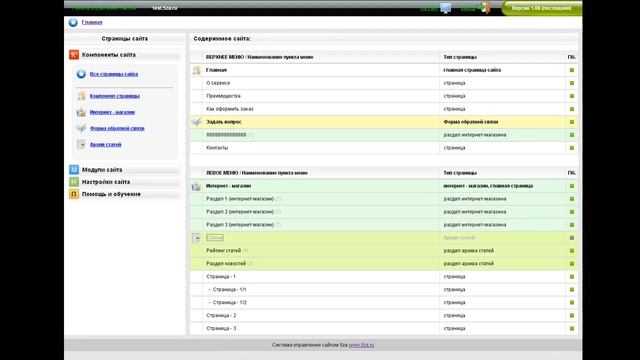Click the green Версия 1.06 button

(x=541, y=8)
